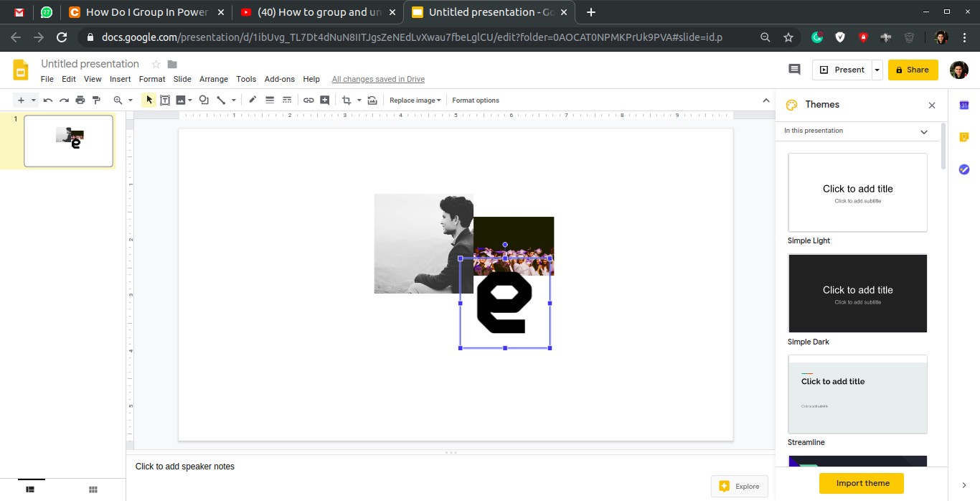Click the Insert link icon
Screen dimensions: 980x501
[308, 100]
